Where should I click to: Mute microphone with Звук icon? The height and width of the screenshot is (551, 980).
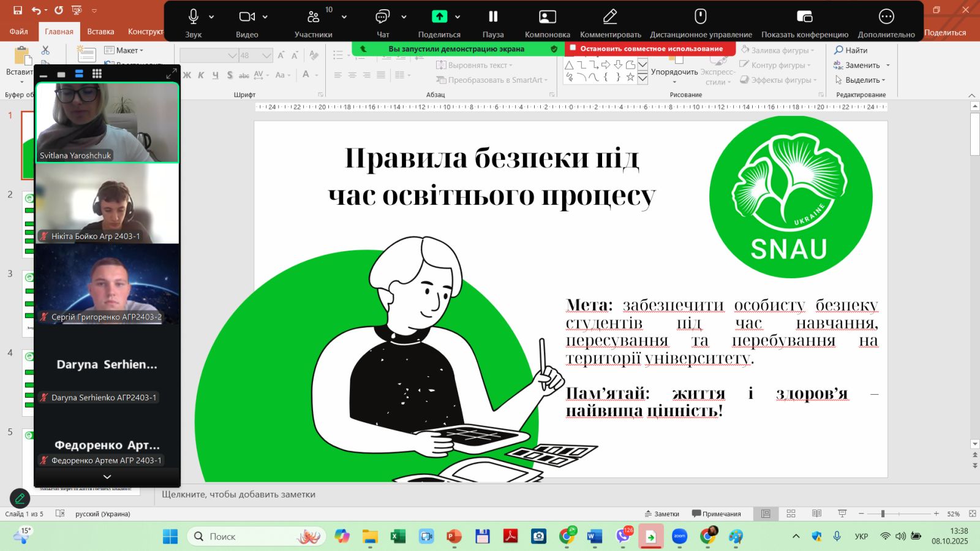(x=193, y=17)
